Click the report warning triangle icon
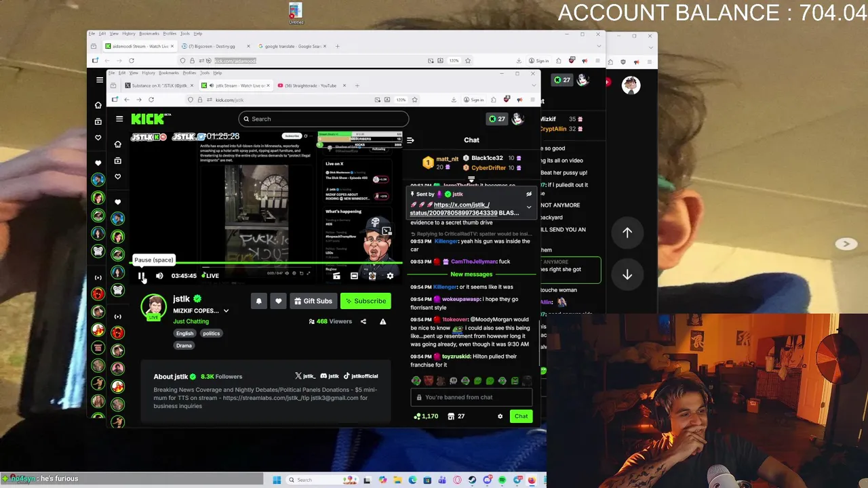 click(x=382, y=321)
